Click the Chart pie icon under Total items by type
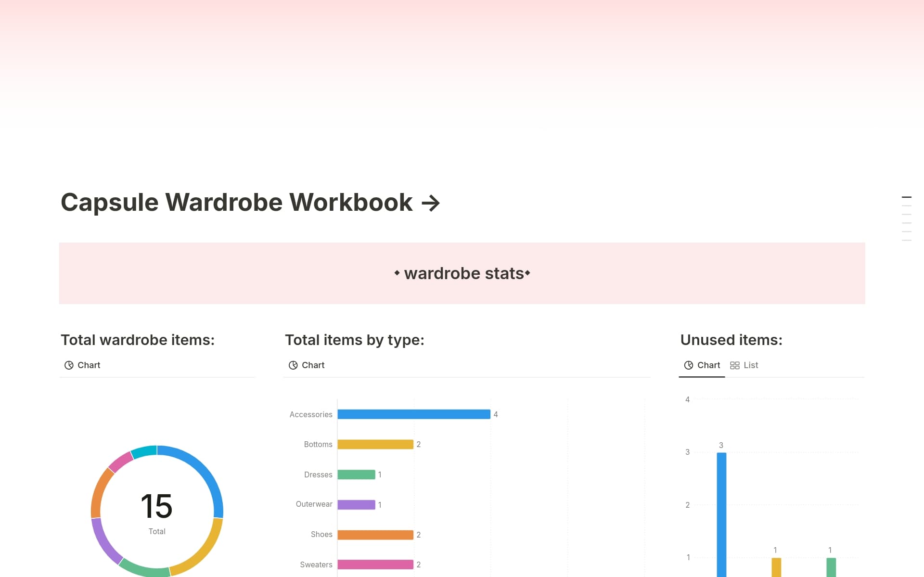 click(x=293, y=365)
